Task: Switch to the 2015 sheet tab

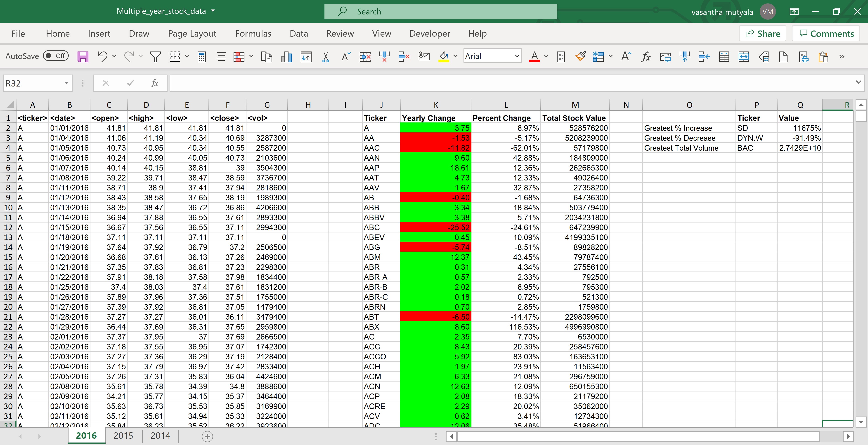Action: click(123, 436)
